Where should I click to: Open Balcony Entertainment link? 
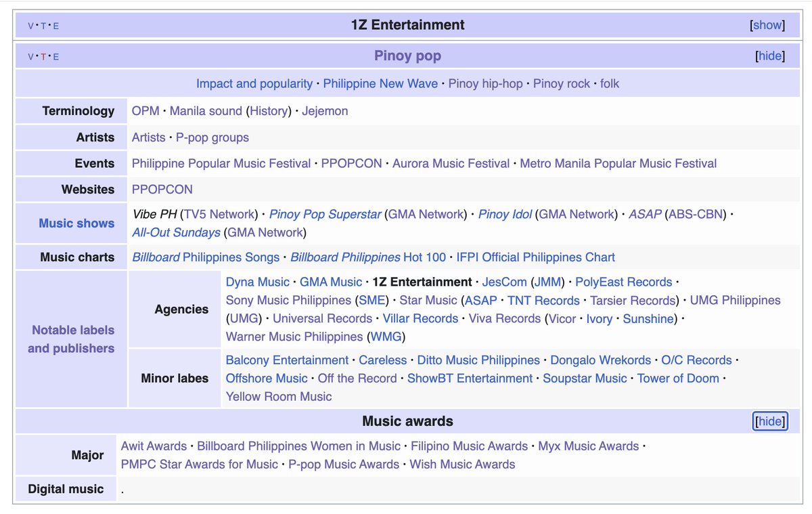[288, 360]
